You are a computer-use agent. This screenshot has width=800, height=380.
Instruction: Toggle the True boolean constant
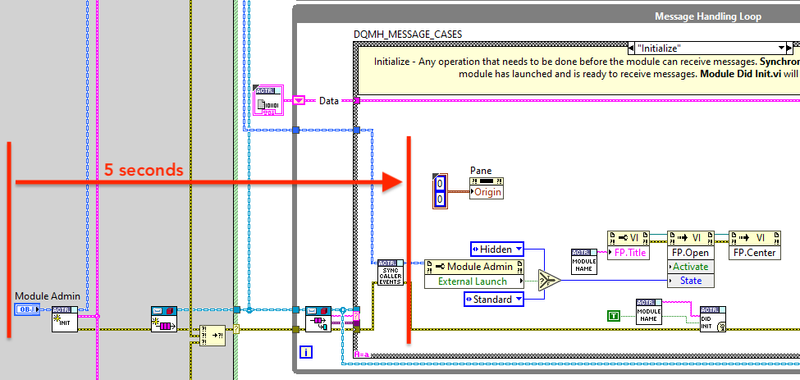tap(614, 316)
